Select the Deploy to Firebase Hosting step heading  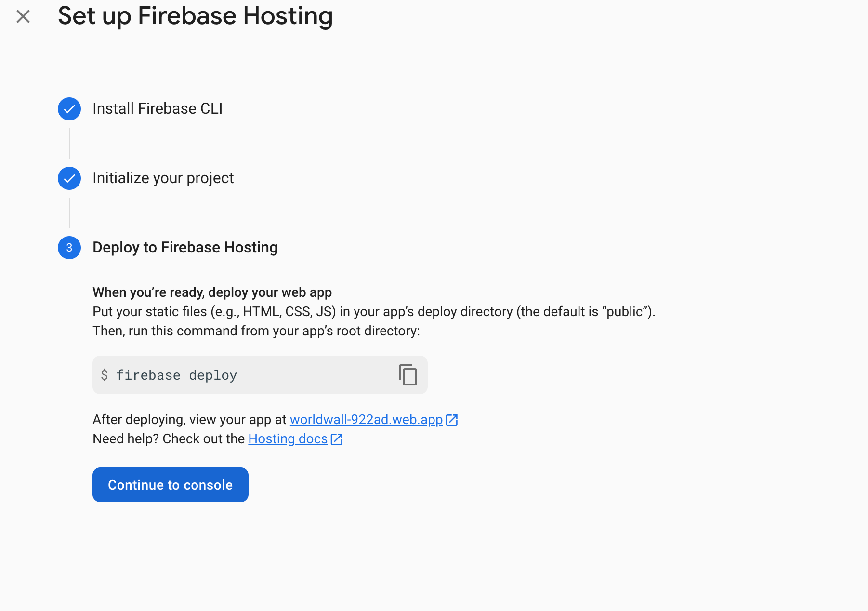tap(185, 248)
